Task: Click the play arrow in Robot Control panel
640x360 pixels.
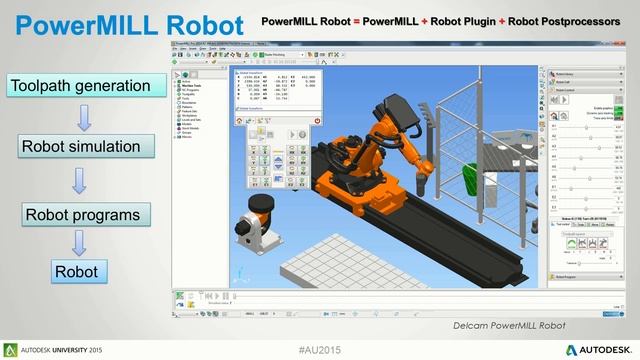Action: tap(564, 100)
